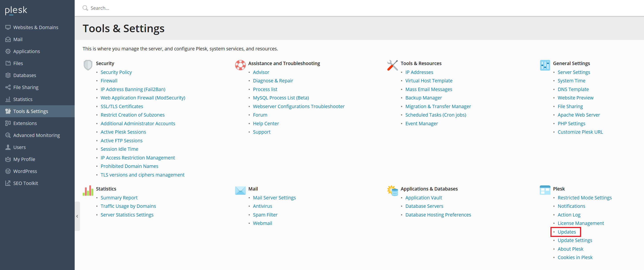The height and width of the screenshot is (270, 644).
Task: Click the Security shield icon
Action: click(x=88, y=65)
